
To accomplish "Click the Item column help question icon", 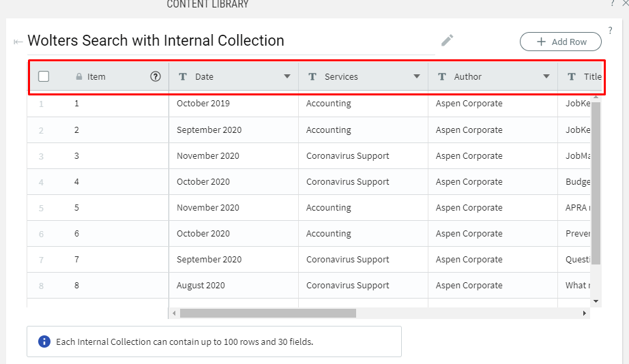I will (x=156, y=76).
